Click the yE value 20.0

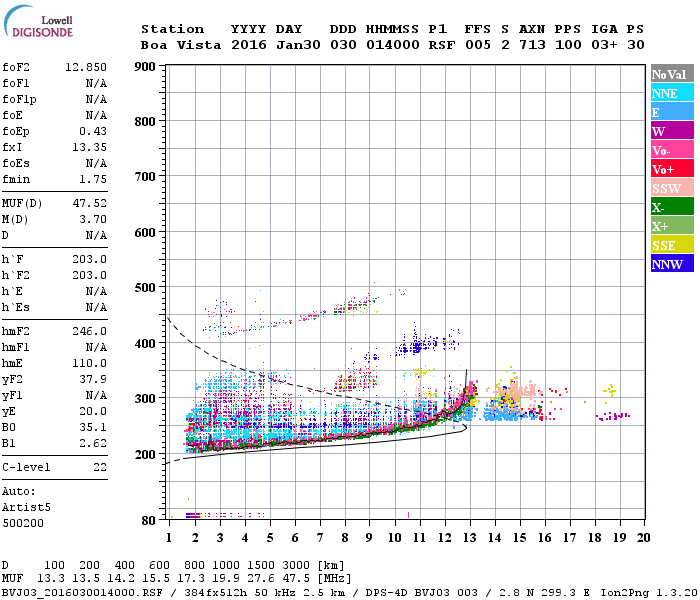(93, 411)
